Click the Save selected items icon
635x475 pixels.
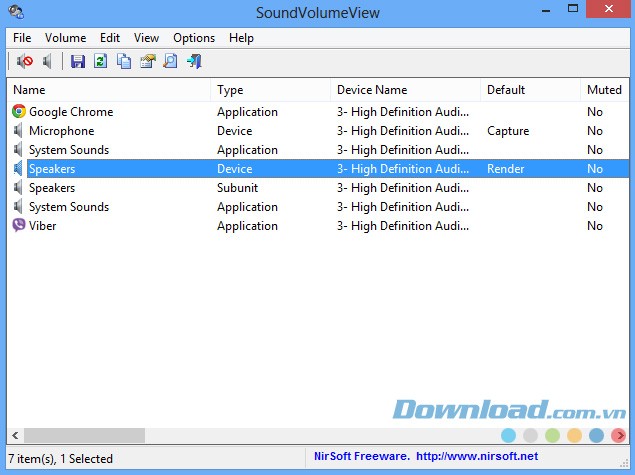point(78,62)
